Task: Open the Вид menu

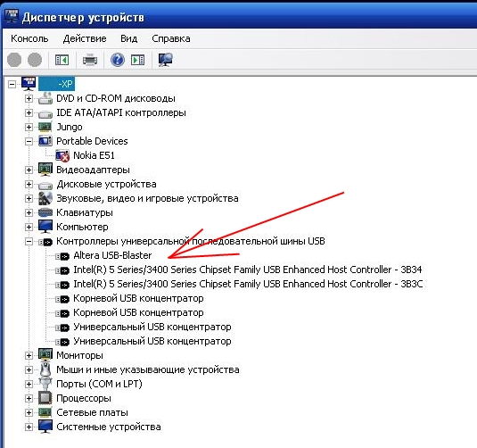Action: (x=129, y=38)
